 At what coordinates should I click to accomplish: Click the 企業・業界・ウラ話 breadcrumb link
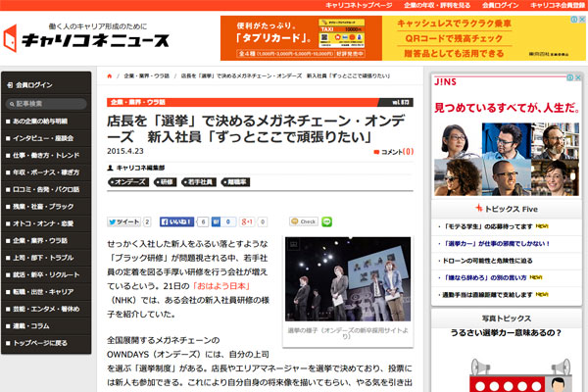click(147, 76)
